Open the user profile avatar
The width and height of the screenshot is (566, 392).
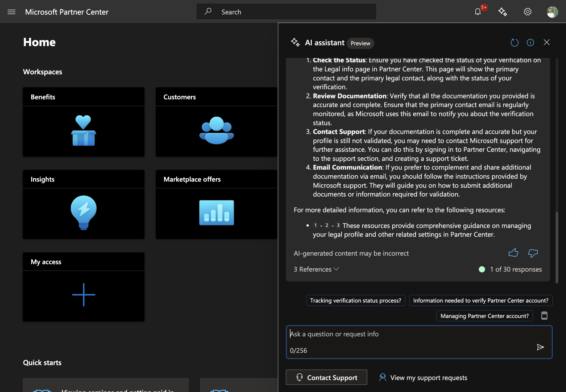552,12
